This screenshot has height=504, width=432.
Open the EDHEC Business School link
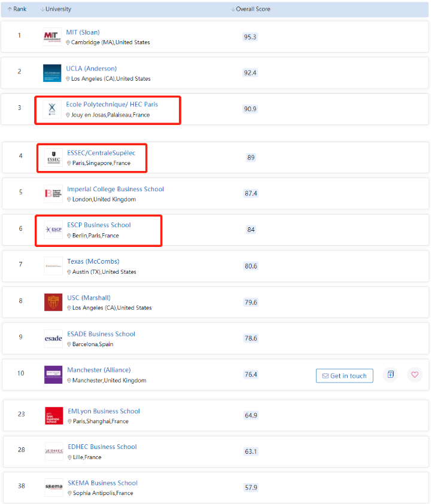click(x=102, y=447)
